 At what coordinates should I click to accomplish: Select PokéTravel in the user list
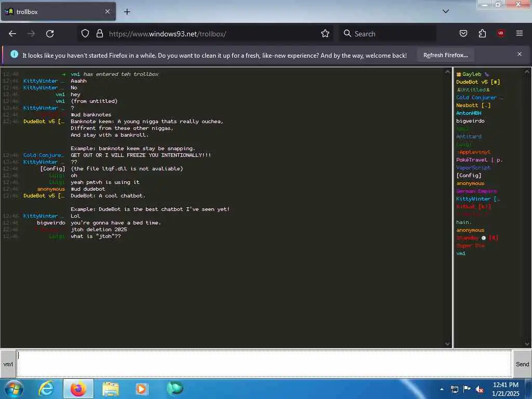pyautogui.click(x=480, y=160)
